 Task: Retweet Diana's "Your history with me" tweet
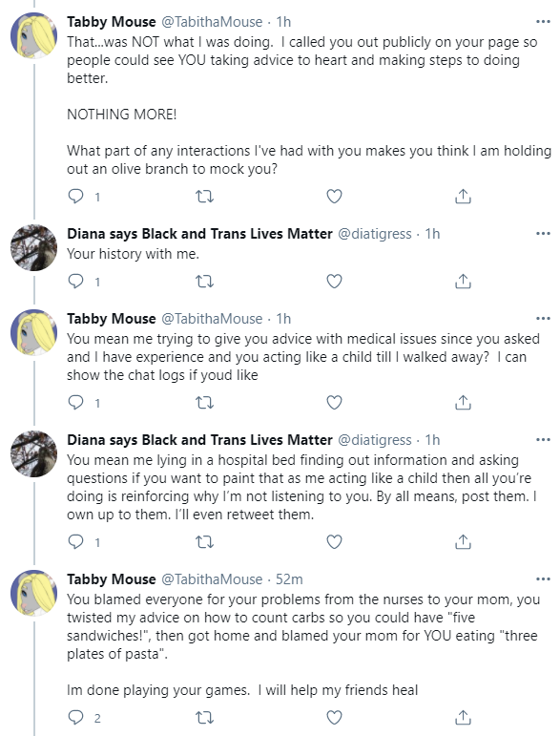(204, 282)
